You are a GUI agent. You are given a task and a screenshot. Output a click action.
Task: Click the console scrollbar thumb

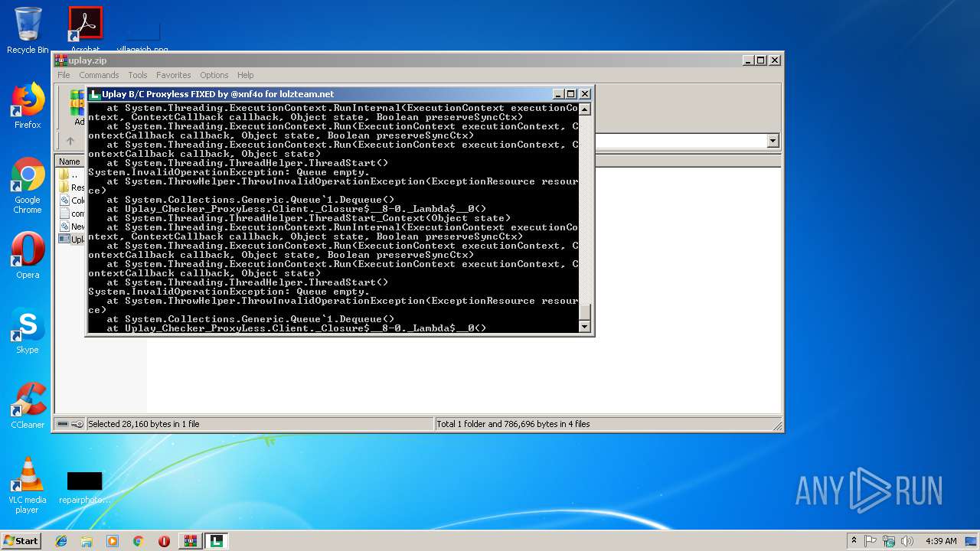pos(585,311)
